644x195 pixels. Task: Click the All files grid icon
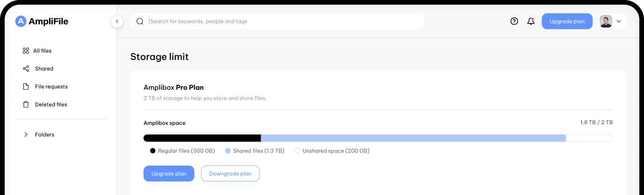[26, 51]
